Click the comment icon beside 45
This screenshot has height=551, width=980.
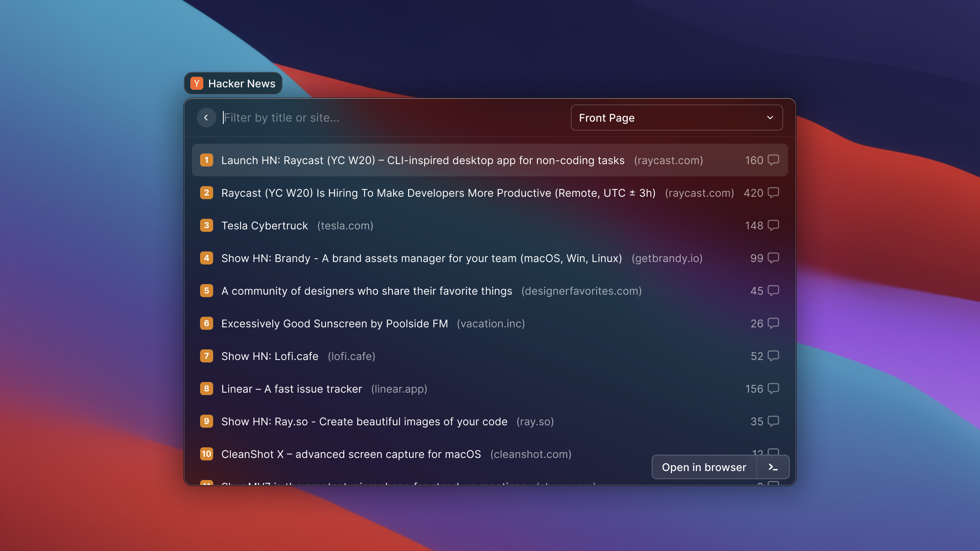773,291
